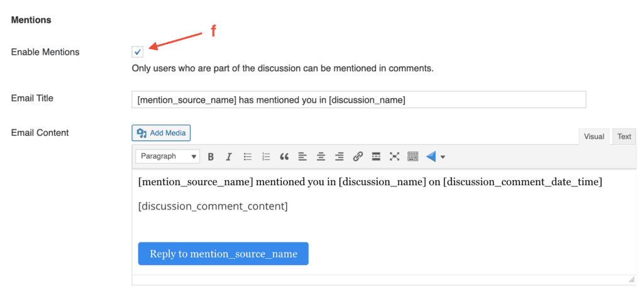The height and width of the screenshot is (294, 644).
Task: Insert the Read More tag
Action: point(376,157)
